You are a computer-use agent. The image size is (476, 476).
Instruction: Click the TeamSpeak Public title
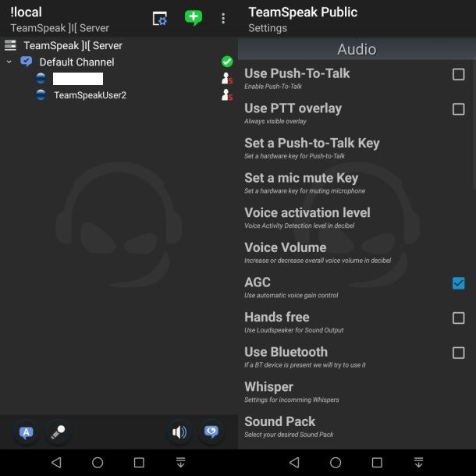[x=303, y=12]
